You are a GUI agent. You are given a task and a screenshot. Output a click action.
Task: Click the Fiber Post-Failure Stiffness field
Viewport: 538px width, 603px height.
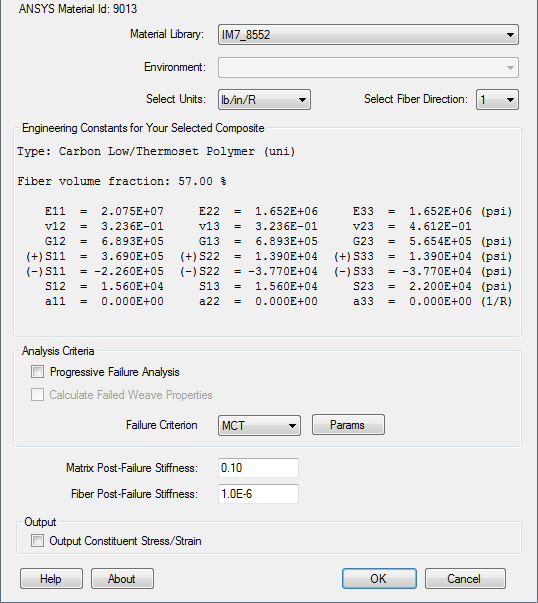pyautogui.click(x=258, y=494)
